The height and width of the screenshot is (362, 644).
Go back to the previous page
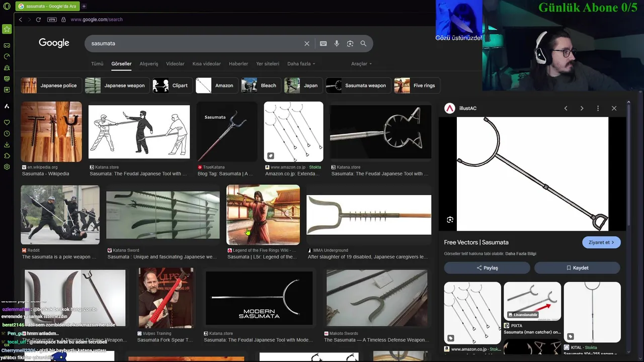(20, 20)
